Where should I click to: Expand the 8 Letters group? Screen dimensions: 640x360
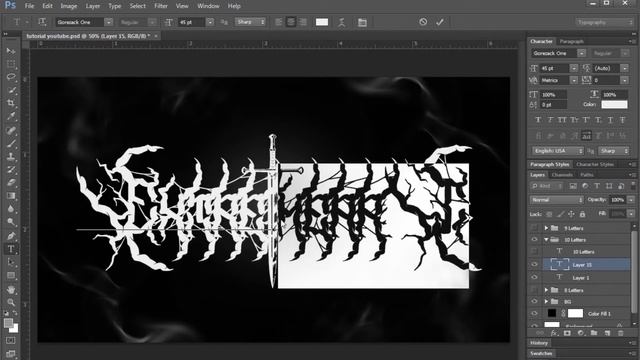(546, 290)
